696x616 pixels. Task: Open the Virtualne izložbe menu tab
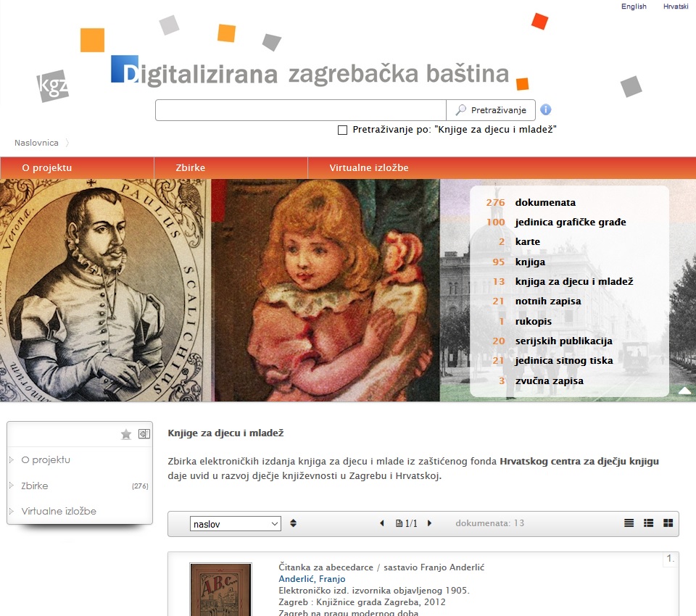pos(369,167)
